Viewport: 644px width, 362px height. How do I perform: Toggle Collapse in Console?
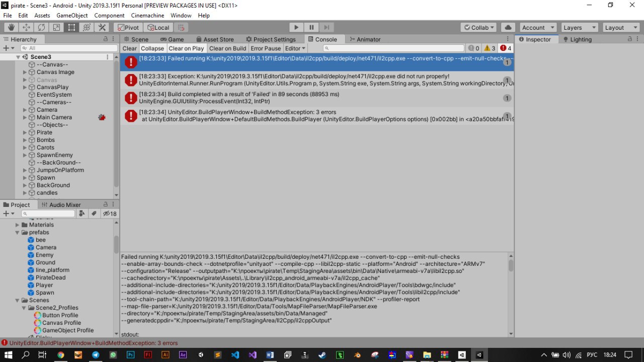pos(152,48)
